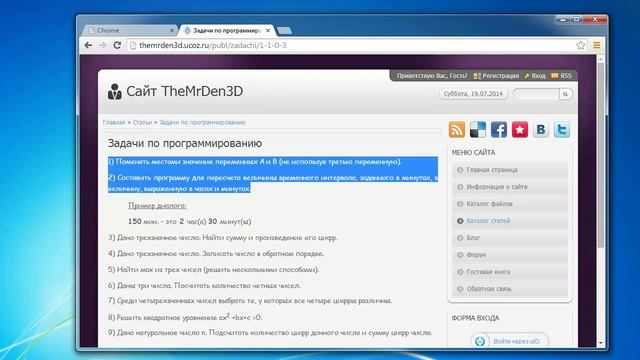The height and width of the screenshot is (360, 640).
Task: Click 'Задачи по программированию' breadcrumb link
Action: (x=202, y=122)
